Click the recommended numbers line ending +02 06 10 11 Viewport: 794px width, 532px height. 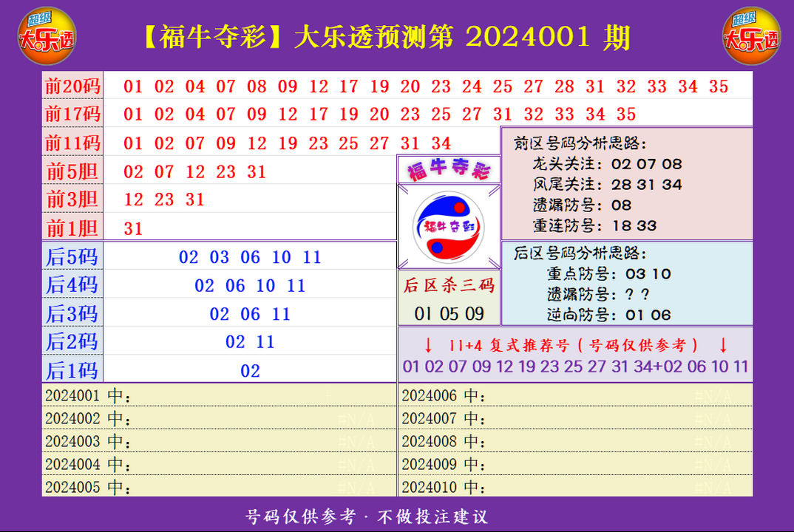(x=575, y=366)
